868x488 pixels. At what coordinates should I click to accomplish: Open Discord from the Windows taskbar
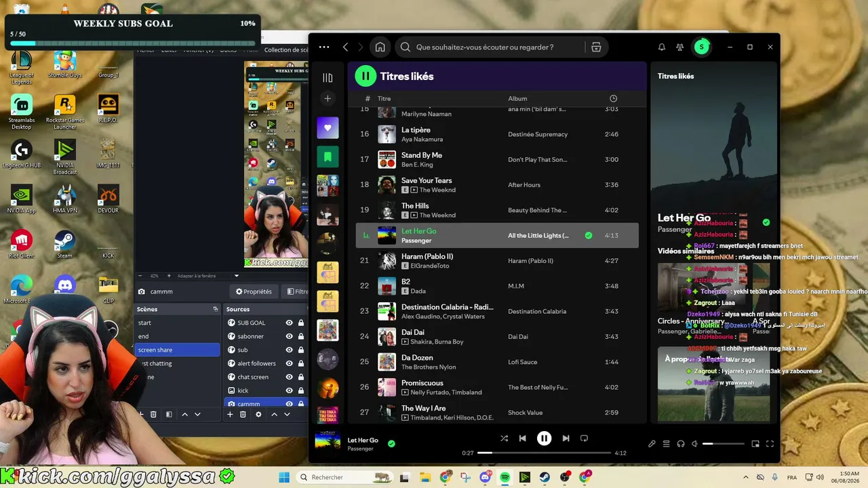click(486, 477)
